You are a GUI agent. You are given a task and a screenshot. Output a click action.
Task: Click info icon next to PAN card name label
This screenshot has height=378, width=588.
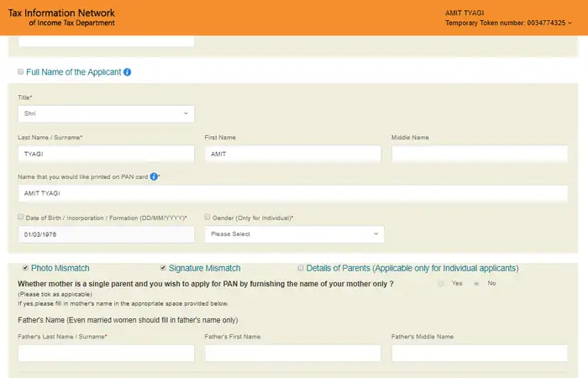[x=154, y=176]
